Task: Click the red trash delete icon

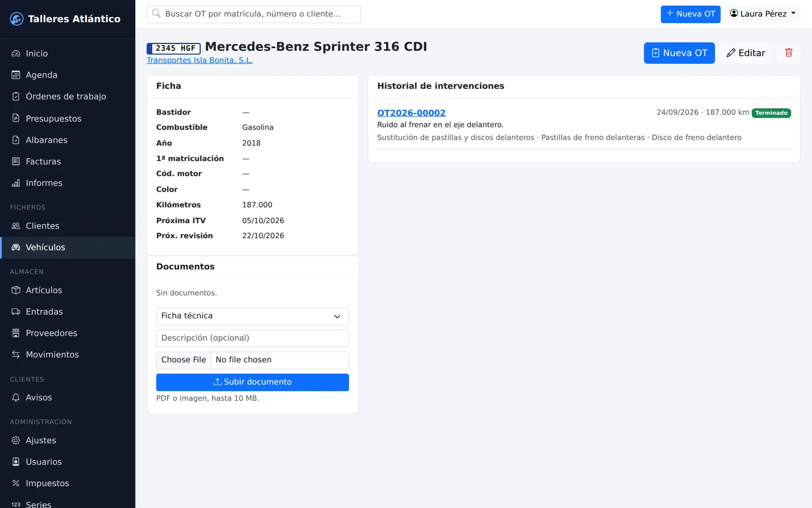Action: [x=789, y=53]
